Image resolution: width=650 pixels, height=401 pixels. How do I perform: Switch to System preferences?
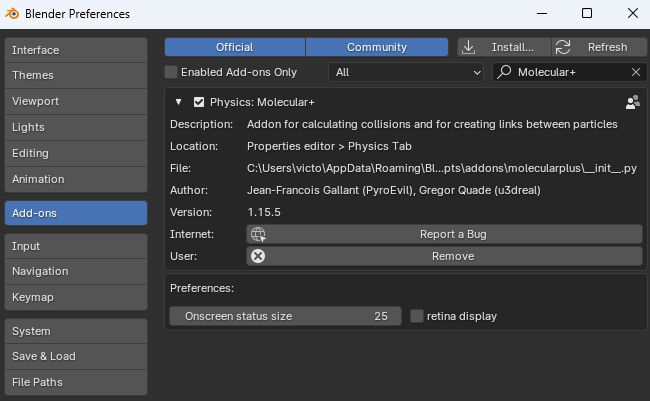coord(76,331)
